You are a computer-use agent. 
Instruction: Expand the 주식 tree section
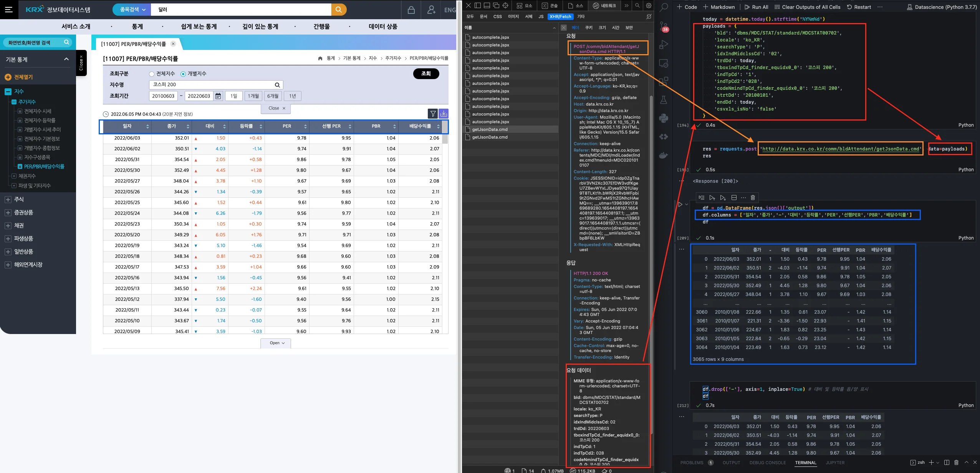tap(8, 200)
